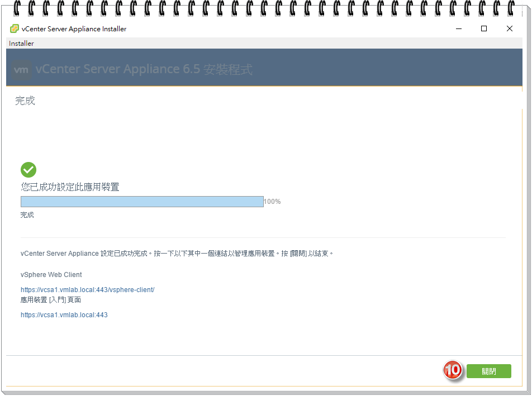This screenshot has width=532, height=396.
Task: Click the green 關閉 button
Action: coord(488,371)
